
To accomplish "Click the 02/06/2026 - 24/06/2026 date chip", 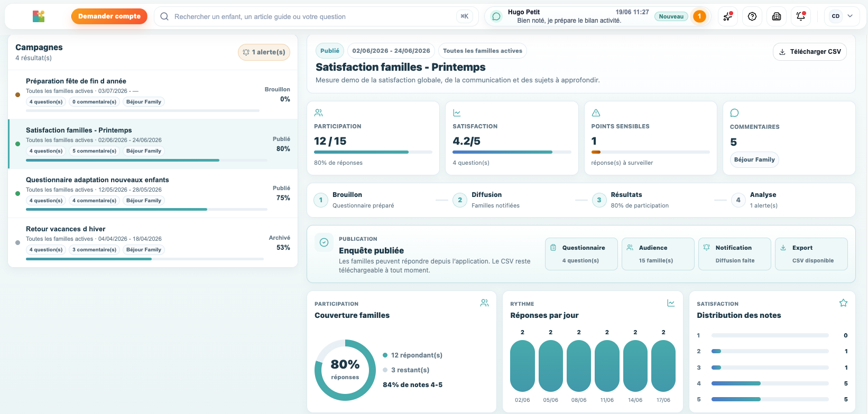I will tap(391, 51).
